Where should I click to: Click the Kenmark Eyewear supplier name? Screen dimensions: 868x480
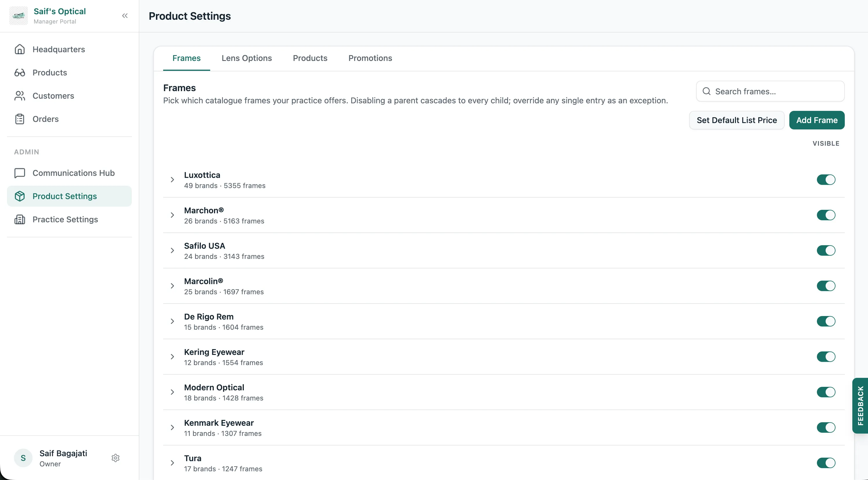tap(219, 423)
